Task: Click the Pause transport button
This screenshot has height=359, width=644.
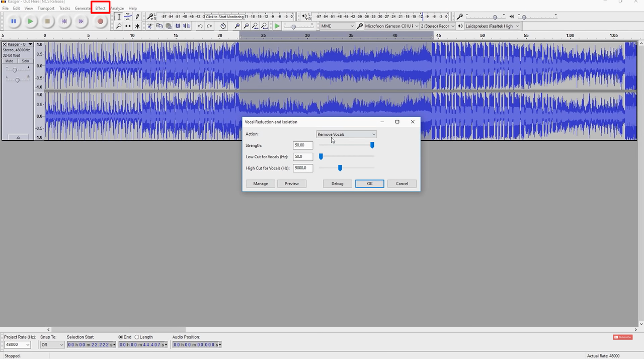Action: [14, 21]
